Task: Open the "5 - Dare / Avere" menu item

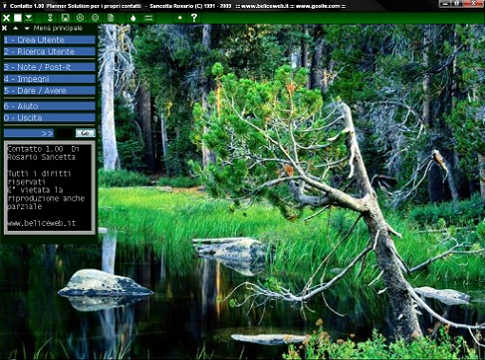Action: (x=50, y=91)
